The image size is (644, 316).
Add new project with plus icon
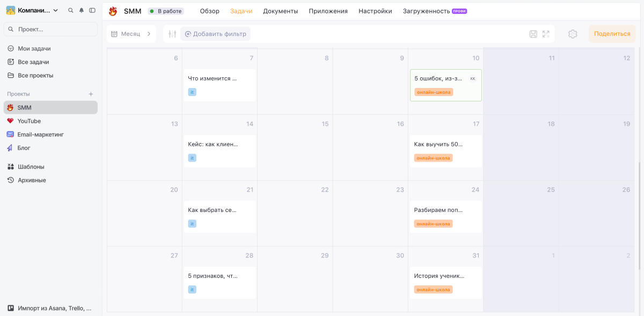91,94
